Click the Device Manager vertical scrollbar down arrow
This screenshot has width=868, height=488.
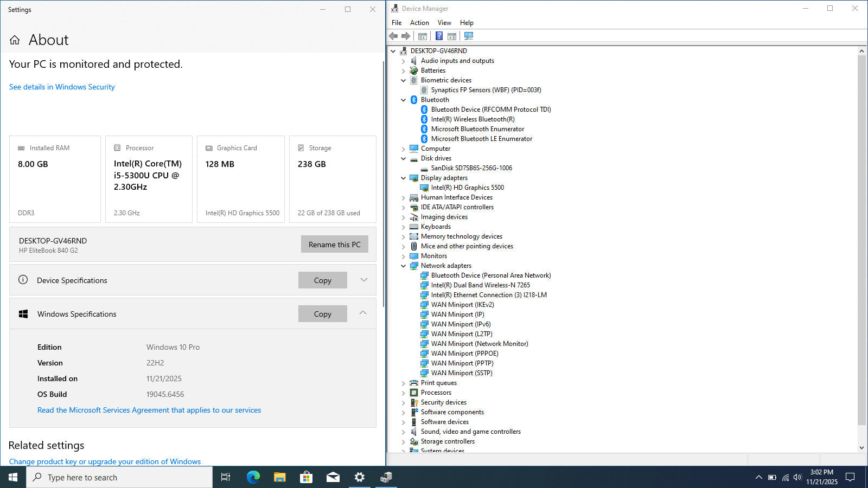861,448
